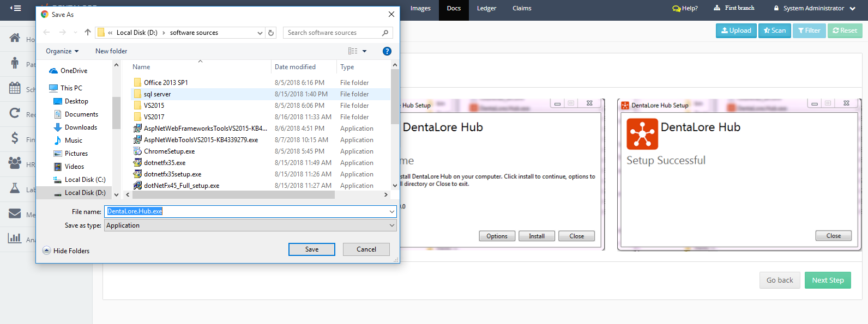868x324 pixels.
Task: Click the lab flask sidebar icon
Action: 15,188
